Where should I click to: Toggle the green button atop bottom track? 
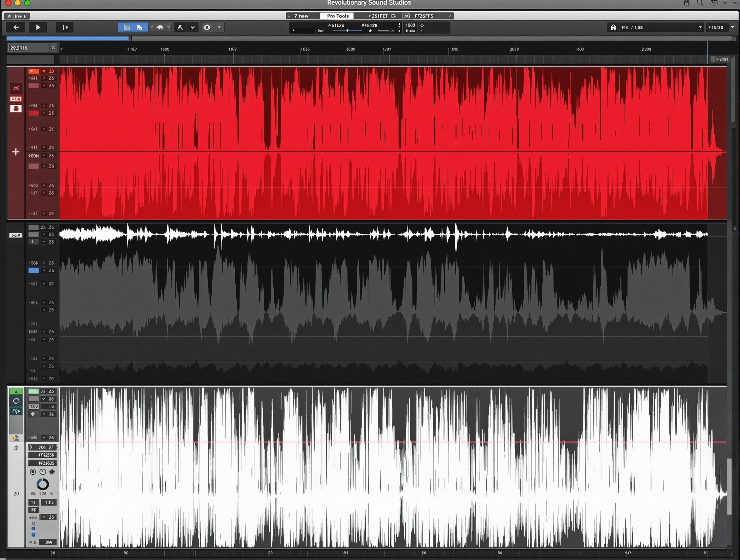point(16,391)
